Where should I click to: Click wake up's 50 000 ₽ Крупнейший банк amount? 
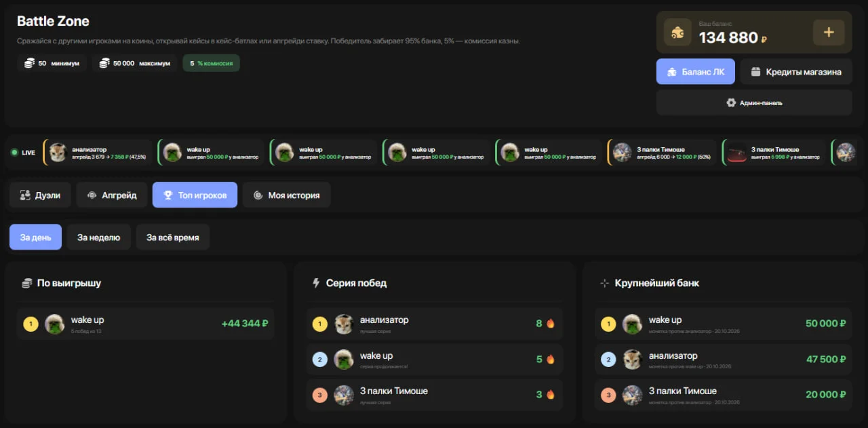tap(826, 324)
